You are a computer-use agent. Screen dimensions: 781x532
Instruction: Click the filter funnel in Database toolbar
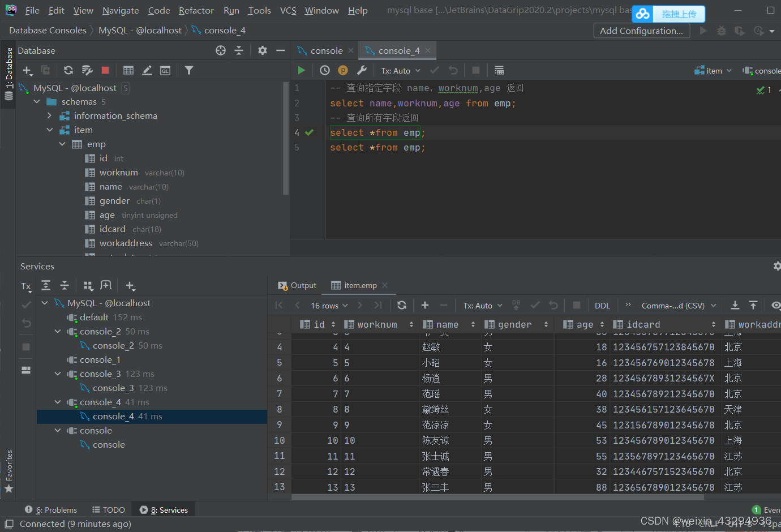[189, 70]
